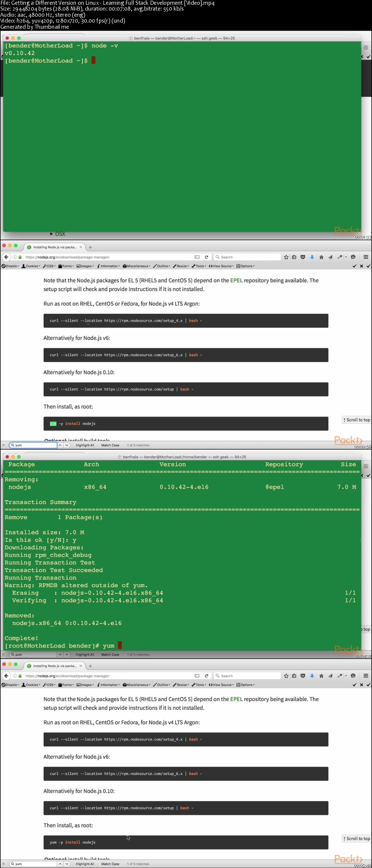The height and width of the screenshot is (868, 372).
Task: Click 'yum -y install nodejs' code in the 00:05:46 frame
Action: point(73,842)
